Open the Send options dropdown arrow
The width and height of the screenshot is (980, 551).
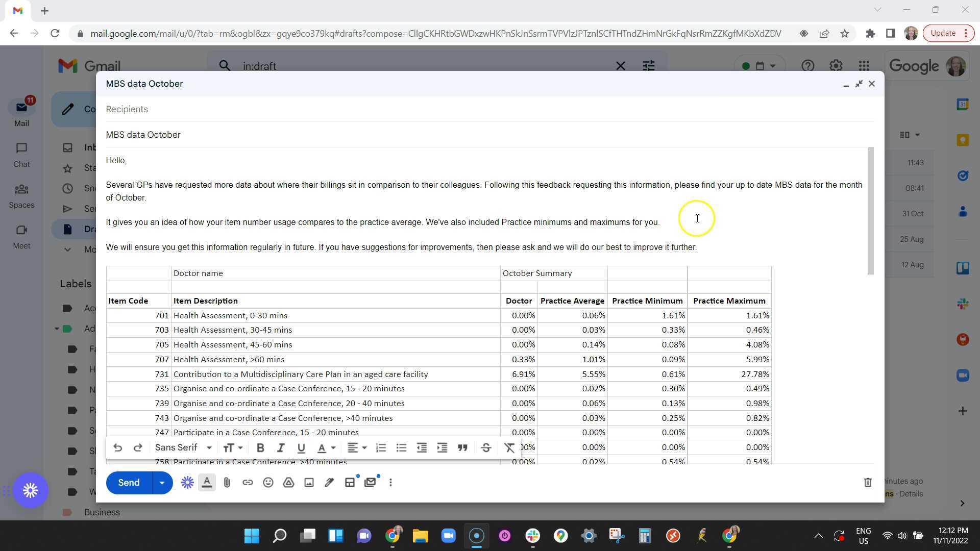coord(162,482)
